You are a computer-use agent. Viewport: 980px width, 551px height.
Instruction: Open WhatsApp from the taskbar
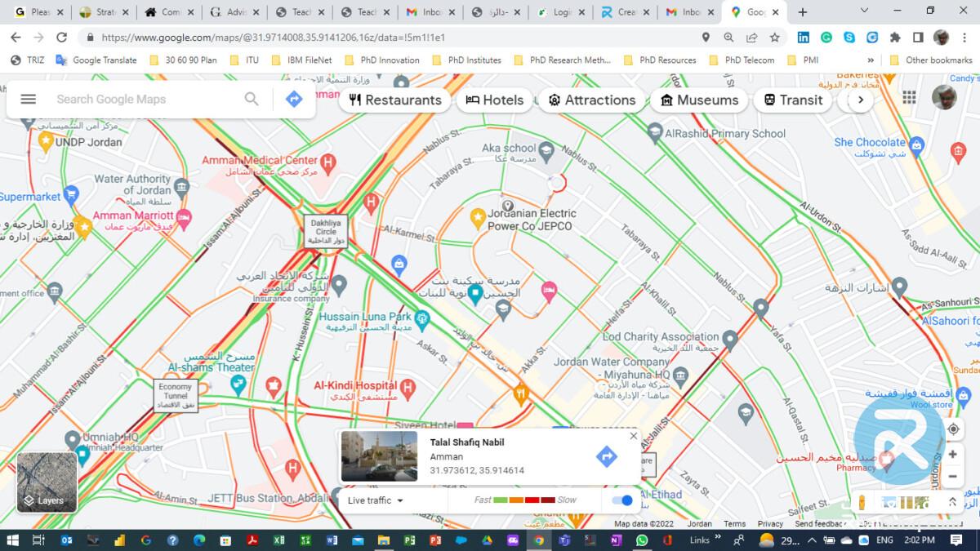click(642, 540)
